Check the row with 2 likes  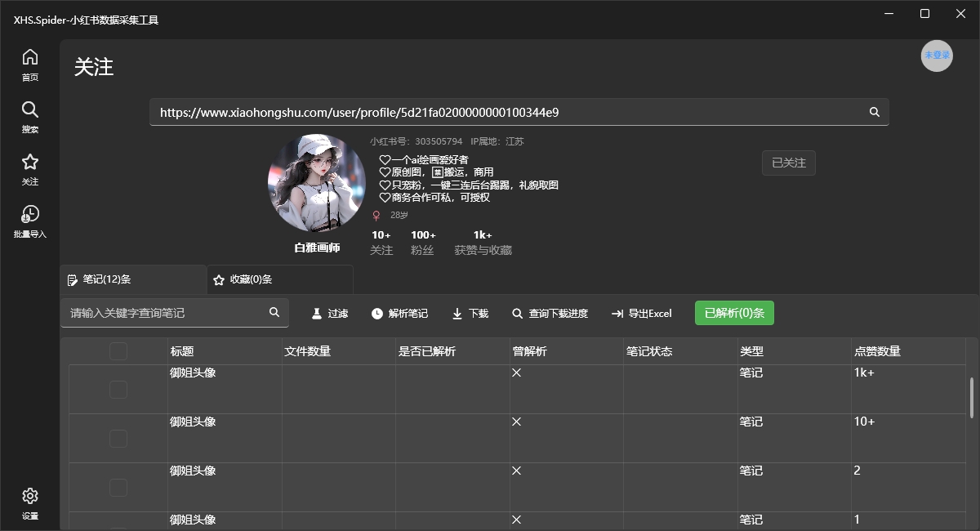118,488
